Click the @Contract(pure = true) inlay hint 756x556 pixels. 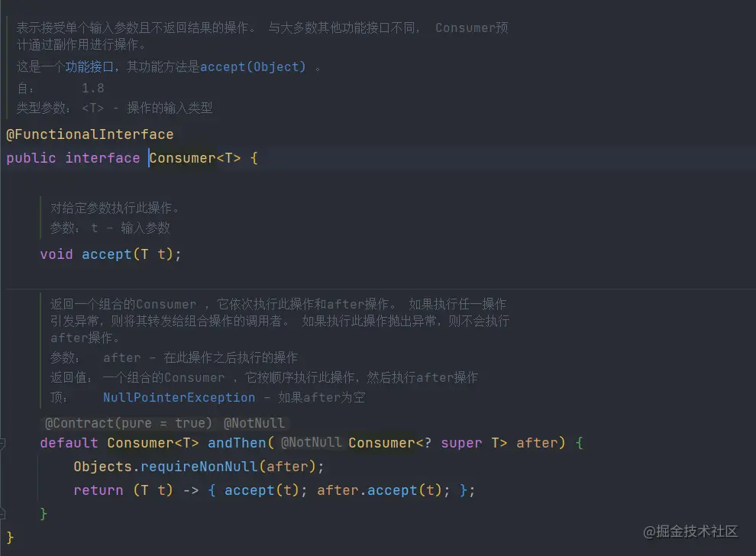tap(128, 423)
